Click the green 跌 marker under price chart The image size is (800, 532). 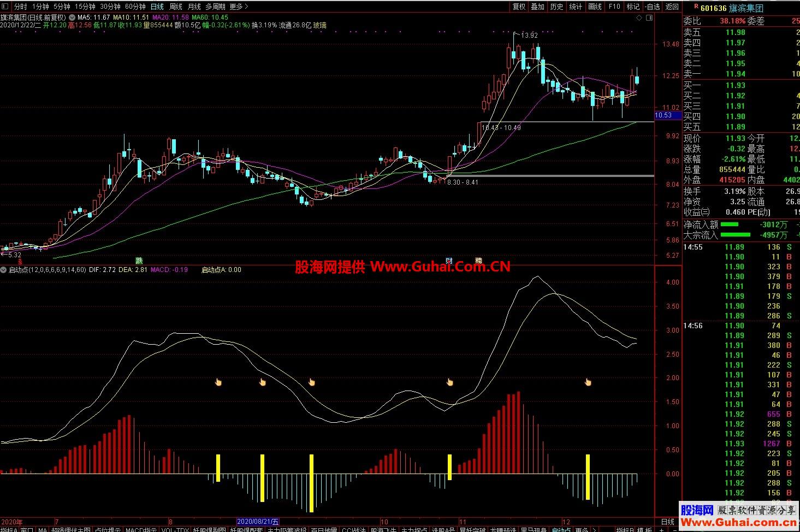pyautogui.click(x=139, y=261)
